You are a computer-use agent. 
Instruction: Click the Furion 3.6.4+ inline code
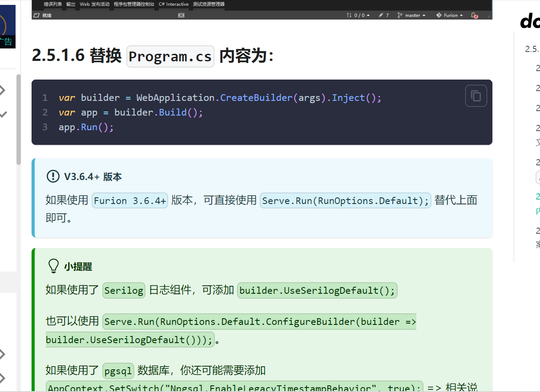(130, 200)
